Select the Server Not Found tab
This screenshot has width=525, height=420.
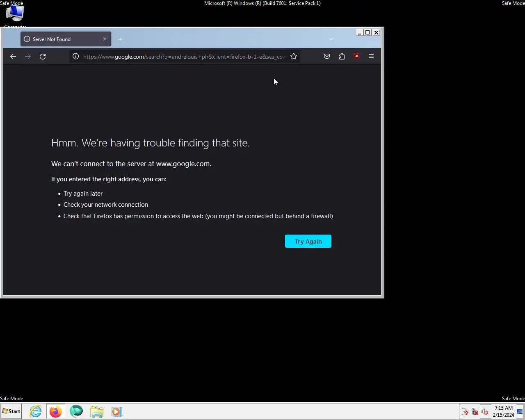click(x=66, y=39)
